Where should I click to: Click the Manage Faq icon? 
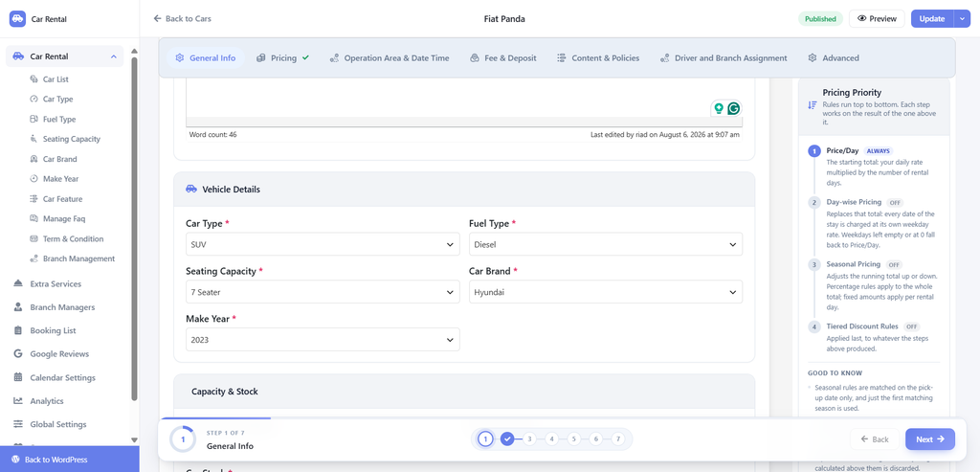coord(33,219)
